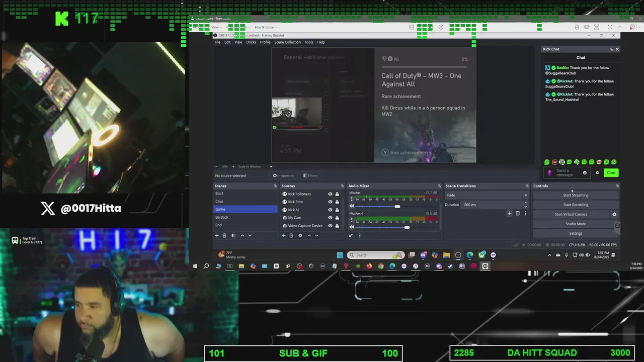The height and width of the screenshot is (362, 644).
Task: Configure virtual camera with the gear icon
Action: coord(614,214)
